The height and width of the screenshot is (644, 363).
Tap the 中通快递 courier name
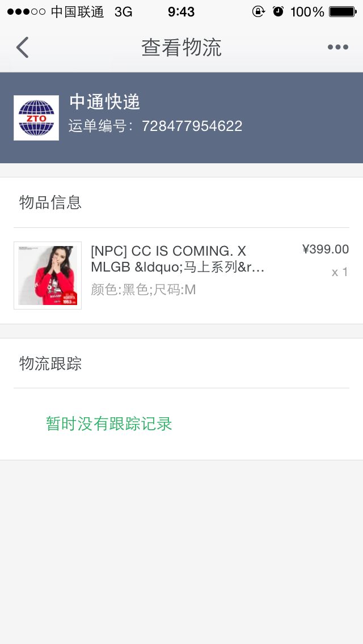[x=105, y=102]
